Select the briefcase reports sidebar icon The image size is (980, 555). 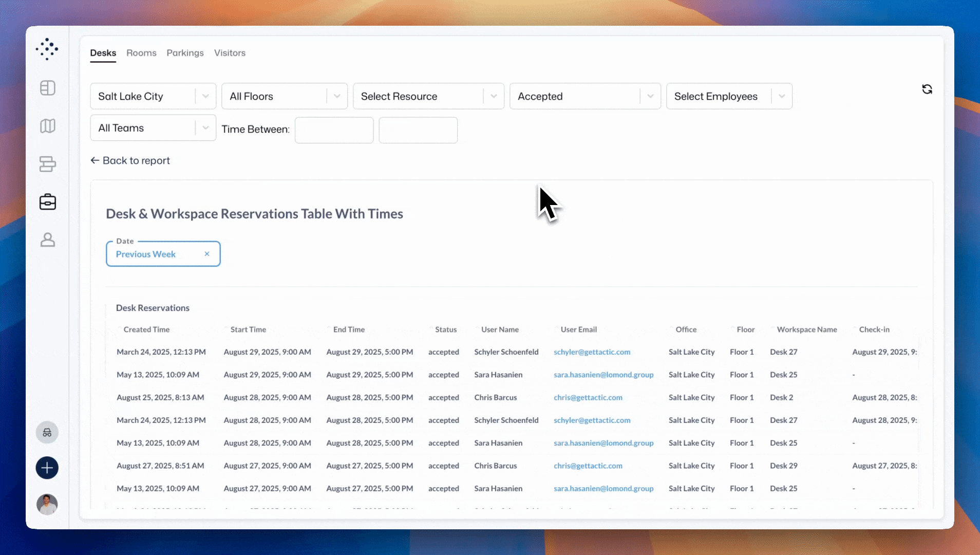coord(47,202)
